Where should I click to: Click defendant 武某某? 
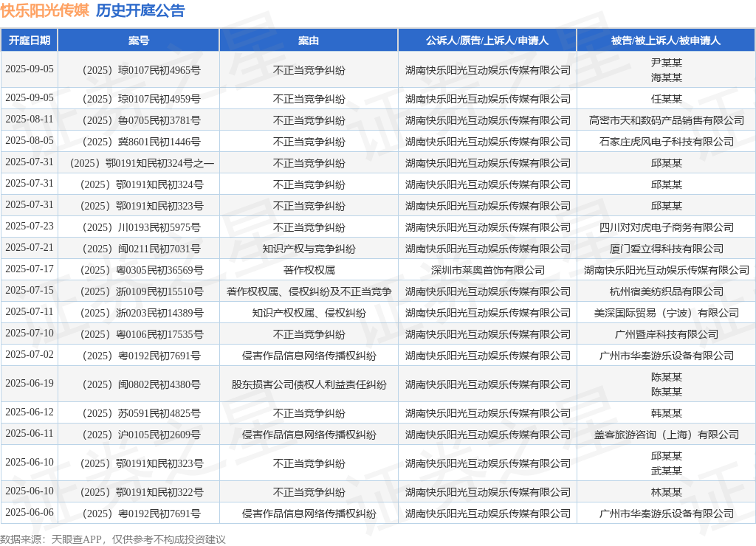(x=667, y=471)
